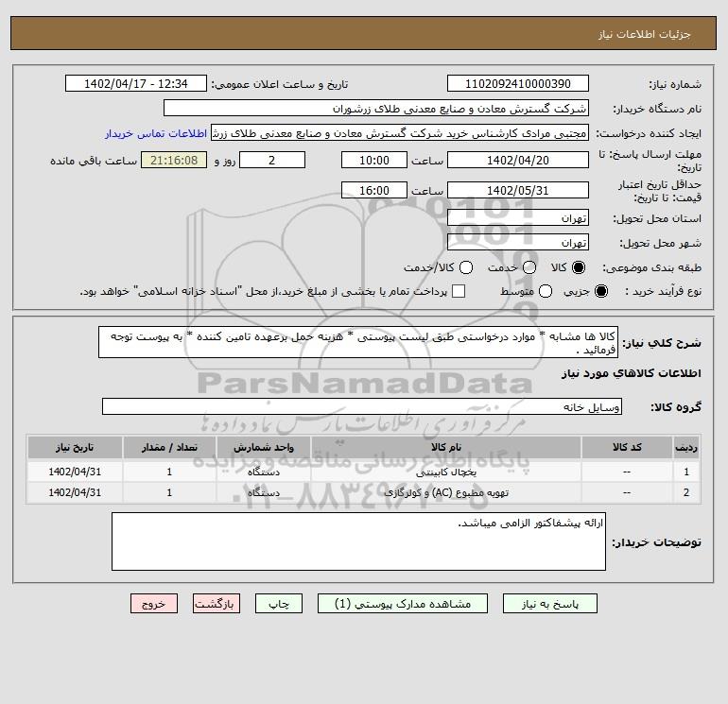Click the remaining days field showing 2

click(272, 160)
